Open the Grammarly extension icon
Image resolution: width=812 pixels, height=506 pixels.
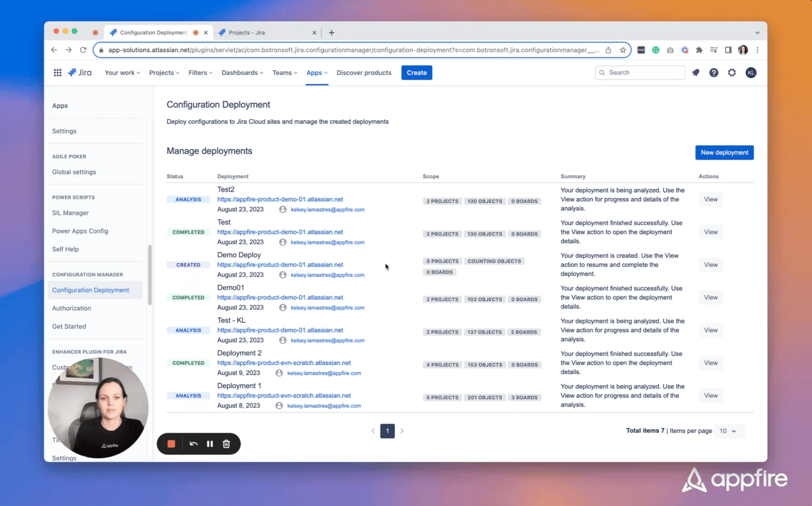(656, 50)
